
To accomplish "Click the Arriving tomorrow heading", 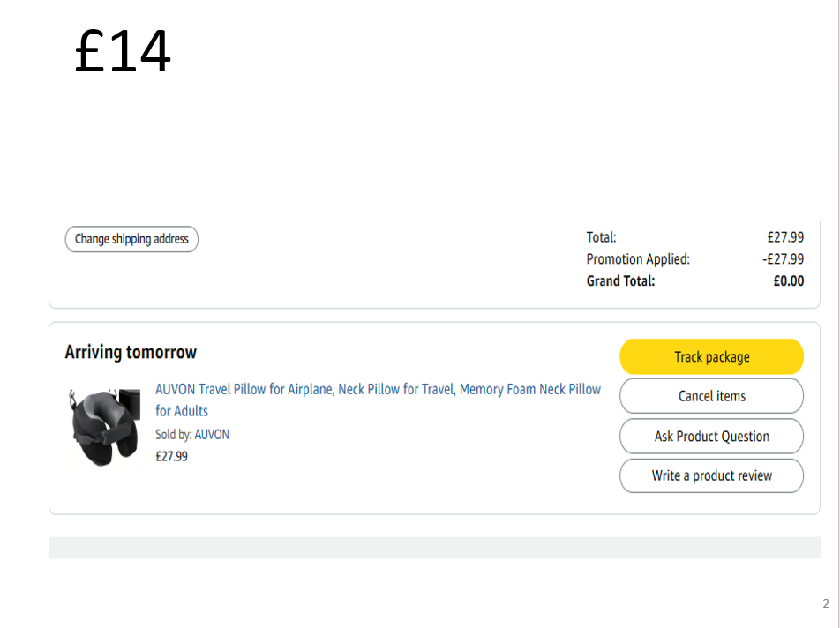I will click(x=131, y=352).
